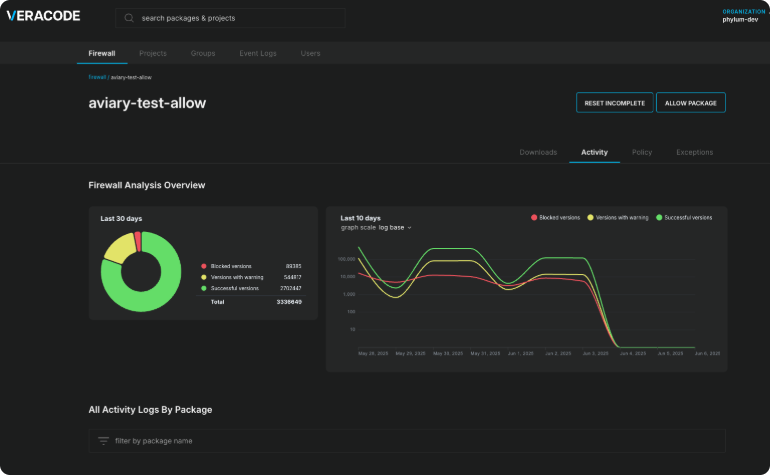Click the red Blocked versions dot in donut legend
770x475 pixels.
pyautogui.click(x=204, y=266)
